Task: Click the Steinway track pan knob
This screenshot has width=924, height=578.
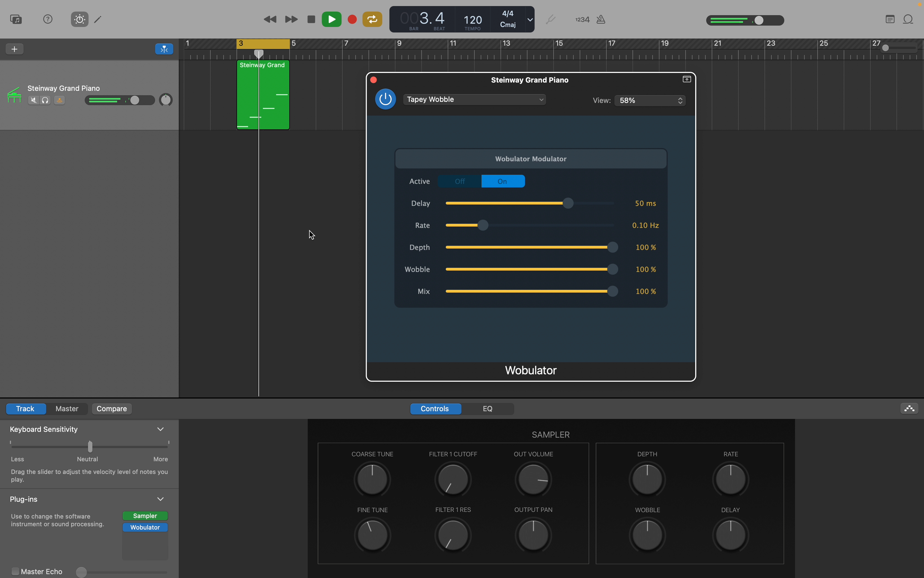Action: pyautogui.click(x=166, y=100)
